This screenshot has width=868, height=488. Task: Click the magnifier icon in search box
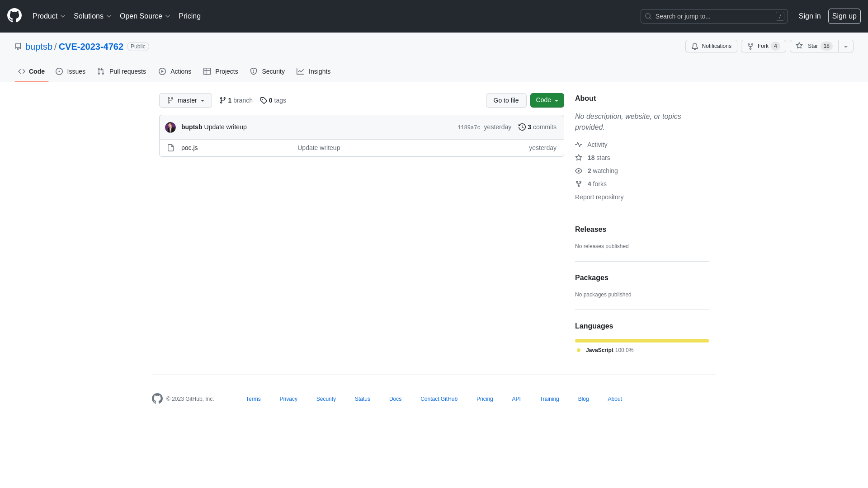pyautogui.click(x=648, y=16)
